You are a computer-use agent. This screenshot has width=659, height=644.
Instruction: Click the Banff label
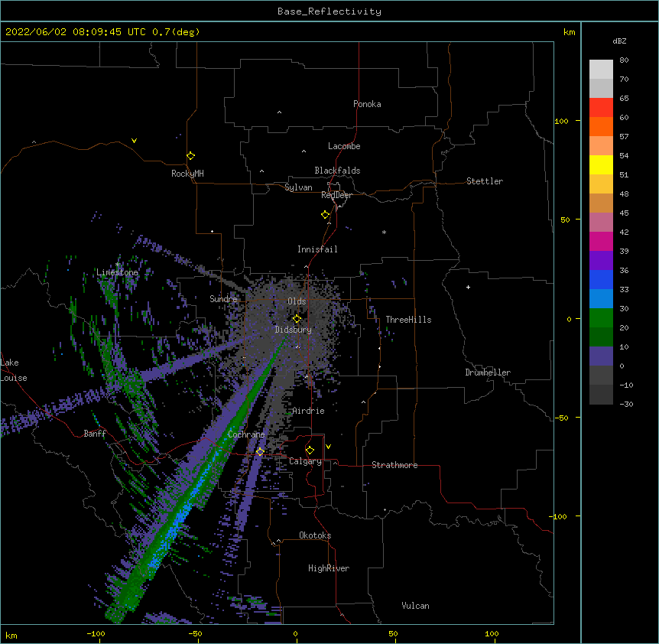pyautogui.click(x=95, y=434)
